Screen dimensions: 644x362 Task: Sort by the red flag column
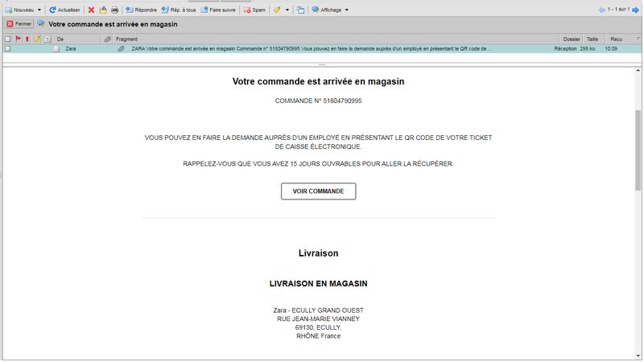(x=18, y=39)
